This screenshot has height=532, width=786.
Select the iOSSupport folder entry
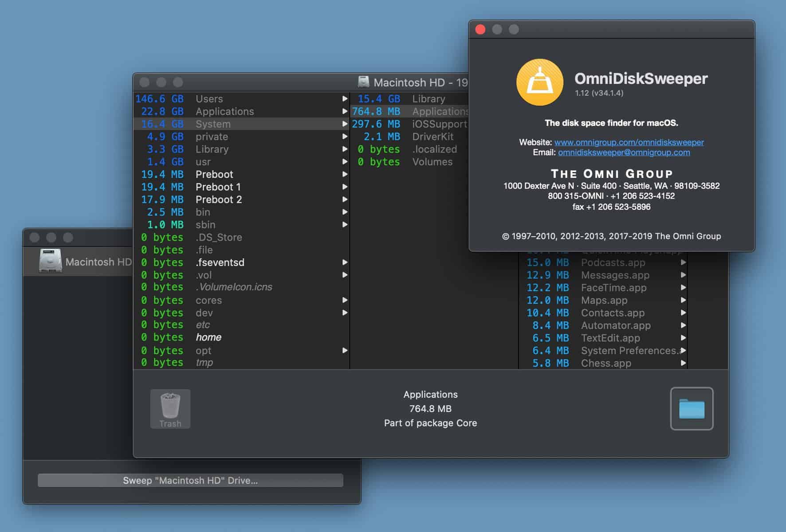click(439, 124)
